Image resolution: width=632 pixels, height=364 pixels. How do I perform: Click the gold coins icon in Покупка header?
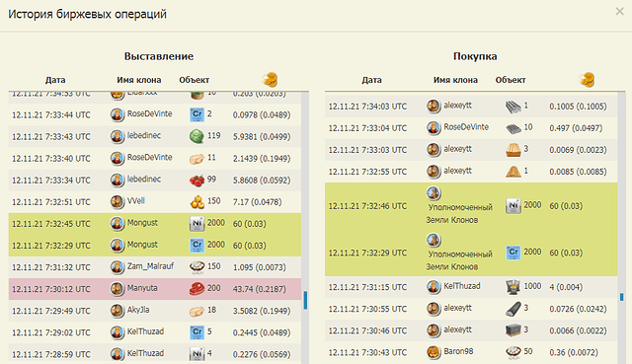point(587,80)
